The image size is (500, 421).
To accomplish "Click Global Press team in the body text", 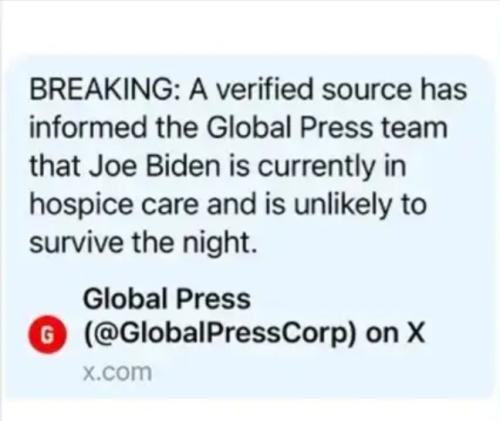I will coord(327,128).
